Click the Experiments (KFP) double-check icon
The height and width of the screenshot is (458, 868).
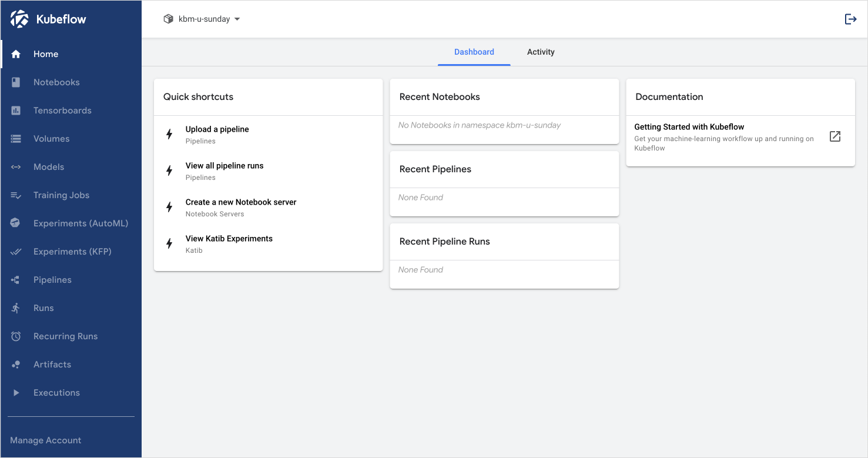pyautogui.click(x=16, y=252)
